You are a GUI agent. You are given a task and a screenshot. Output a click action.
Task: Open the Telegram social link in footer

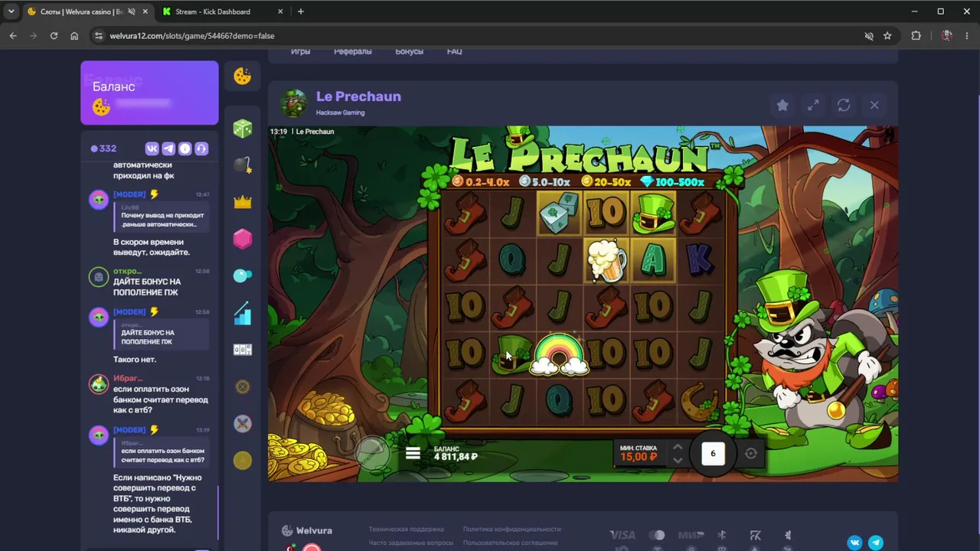point(876,543)
